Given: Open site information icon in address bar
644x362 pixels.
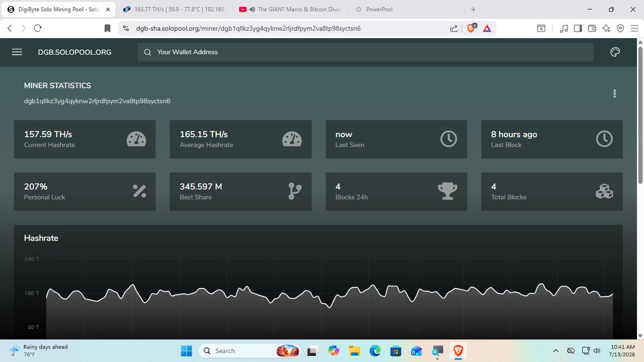Looking at the screenshot, I should tap(126, 28).
